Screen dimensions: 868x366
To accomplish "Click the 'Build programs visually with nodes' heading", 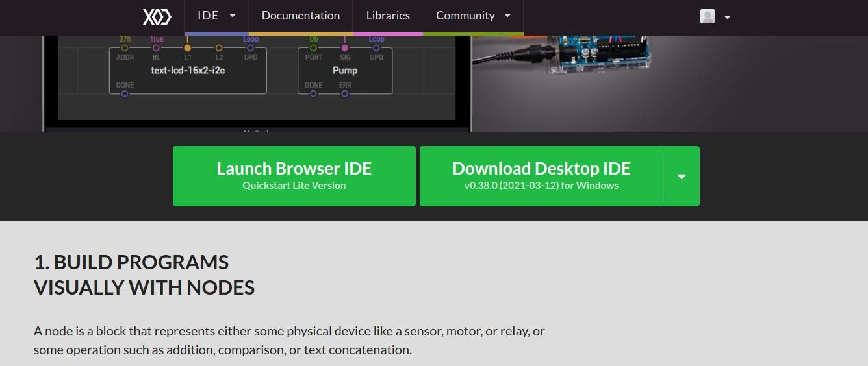I will (144, 274).
